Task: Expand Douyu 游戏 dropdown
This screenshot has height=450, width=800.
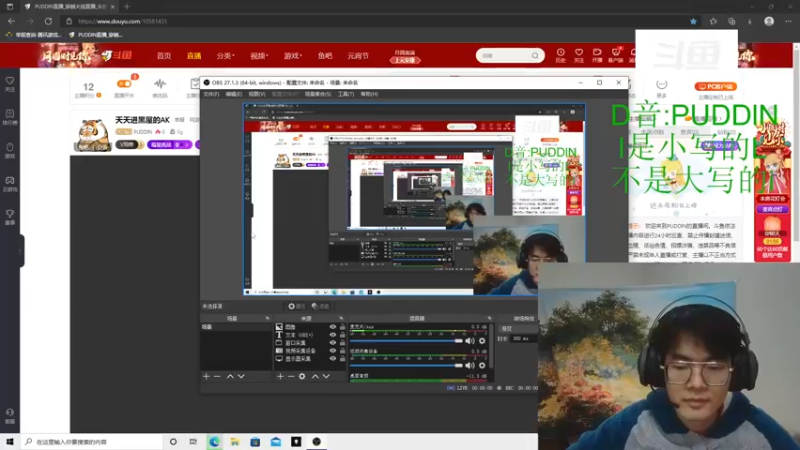Action: (x=293, y=56)
